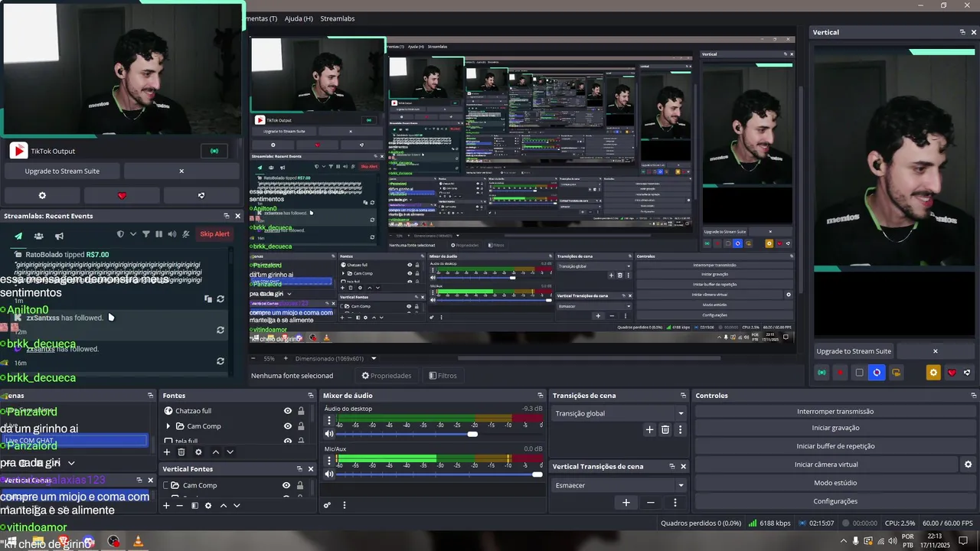The image size is (980, 551).
Task: Dismiss the left Upgrade to Stream Suite banner
Action: (x=181, y=171)
